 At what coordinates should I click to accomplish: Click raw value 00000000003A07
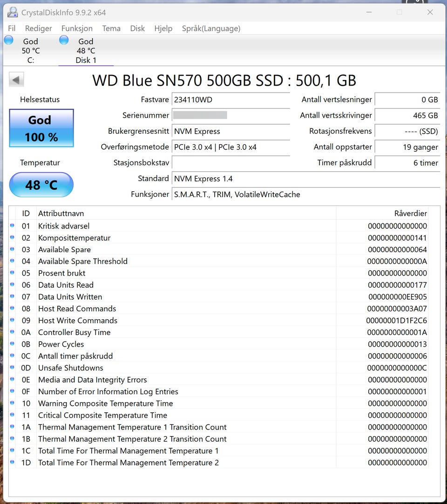click(x=397, y=309)
